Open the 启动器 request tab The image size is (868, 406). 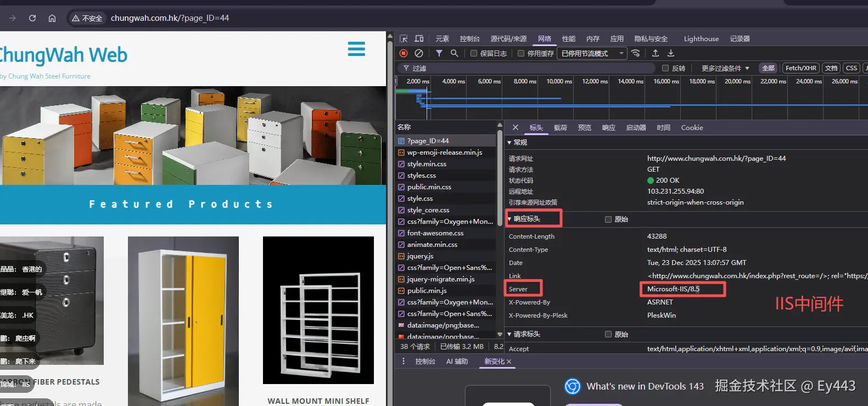(636, 127)
